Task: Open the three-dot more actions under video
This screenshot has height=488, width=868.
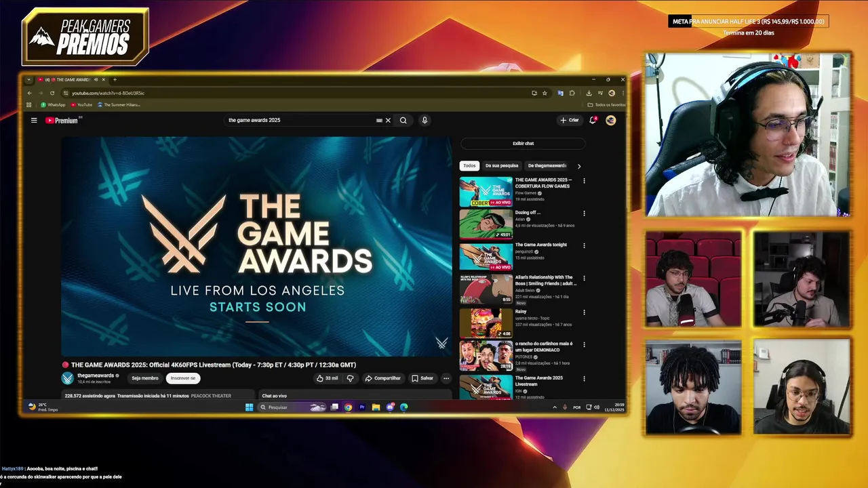Action: [x=446, y=378]
